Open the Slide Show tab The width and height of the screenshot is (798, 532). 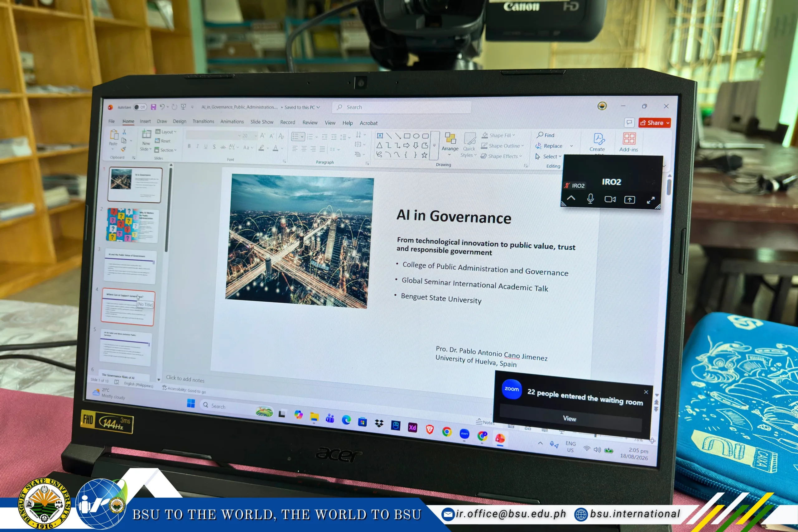pos(262,122)
